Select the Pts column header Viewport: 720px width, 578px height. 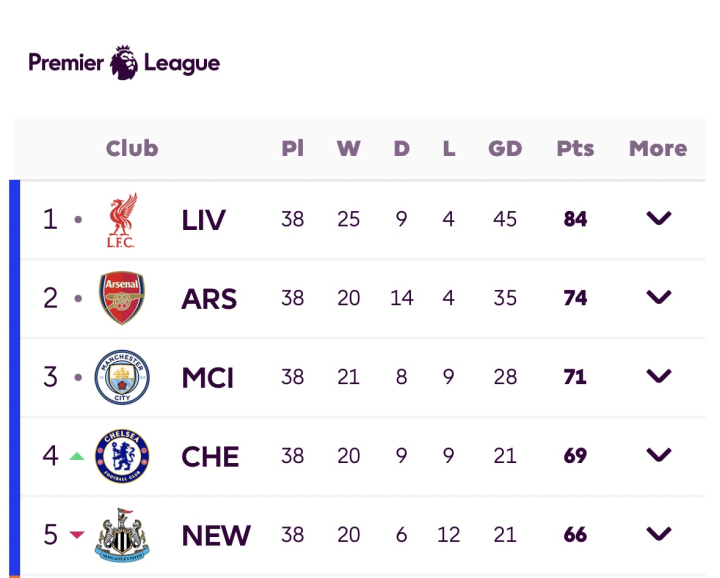575,148
